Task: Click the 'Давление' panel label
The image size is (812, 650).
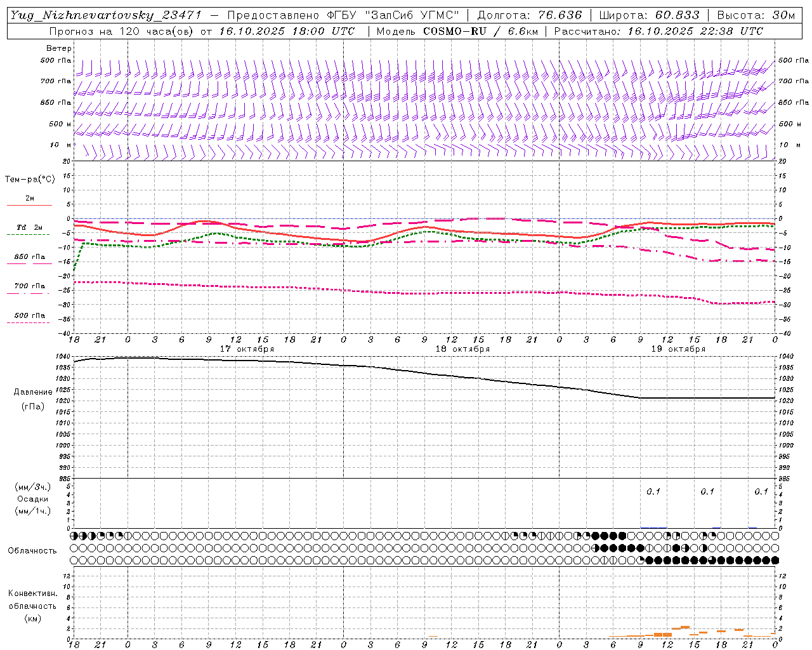Action: point(33,392)
